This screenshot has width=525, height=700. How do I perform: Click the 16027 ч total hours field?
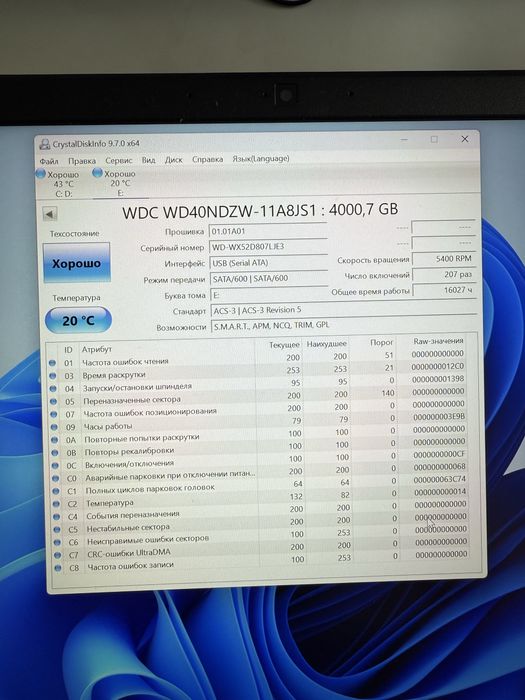(444, 290)
